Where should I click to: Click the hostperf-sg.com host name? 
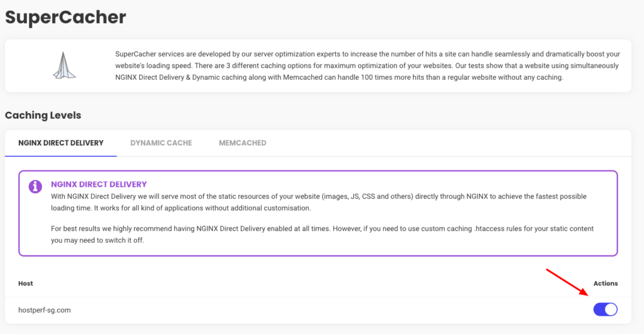[x=45, y=310]
